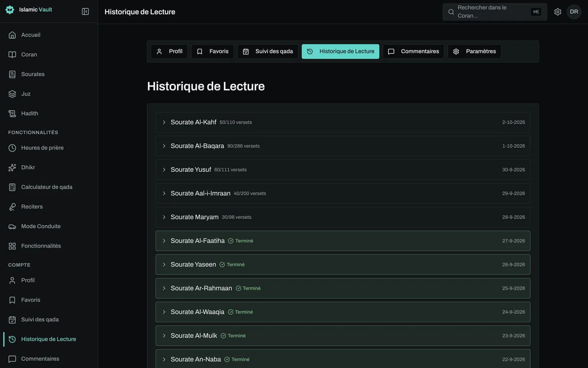Collapse the sidebar with panel icon

pos(85,11)
